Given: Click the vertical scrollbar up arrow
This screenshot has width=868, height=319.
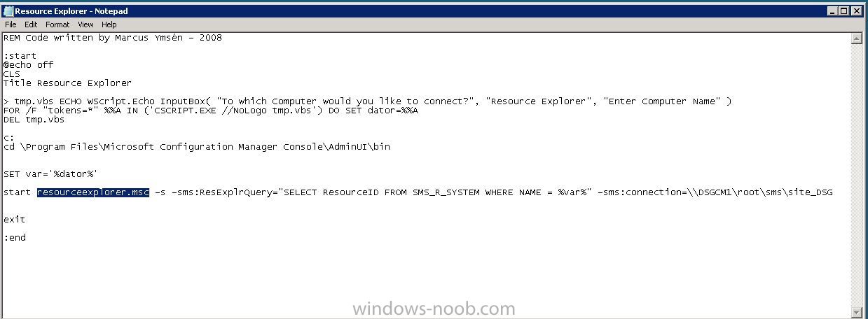Looking at the screenshot, I should tap(857, 38).
